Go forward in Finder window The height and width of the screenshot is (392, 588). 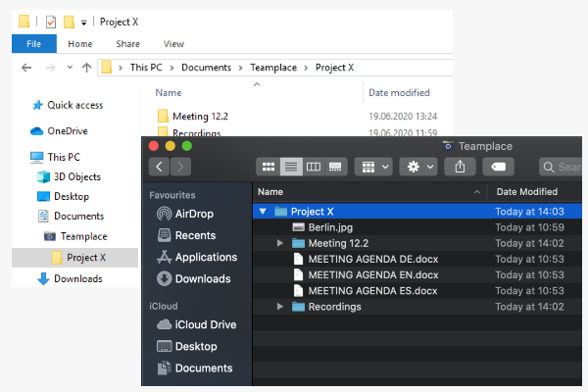coord(180,167)
